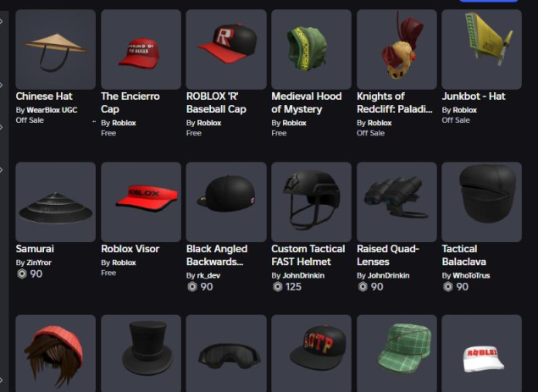Open ROBLOX 'R' Baseball Cap thumbnail
538x392 pixels.
point(226,49)
